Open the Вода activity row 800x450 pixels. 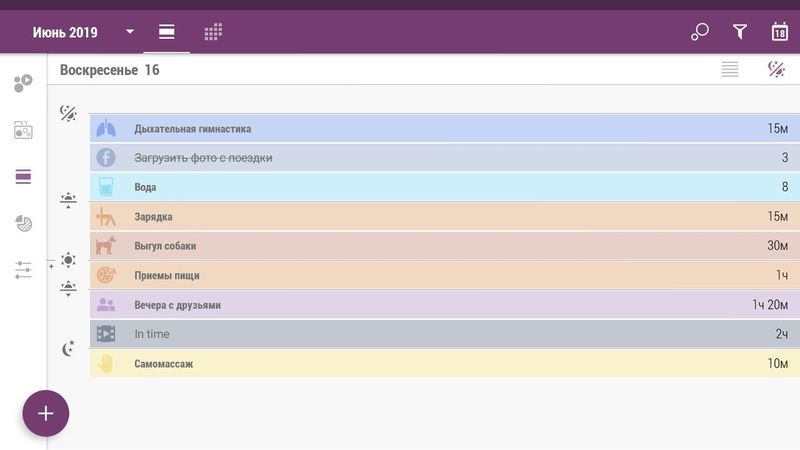[x=445, y=187]
